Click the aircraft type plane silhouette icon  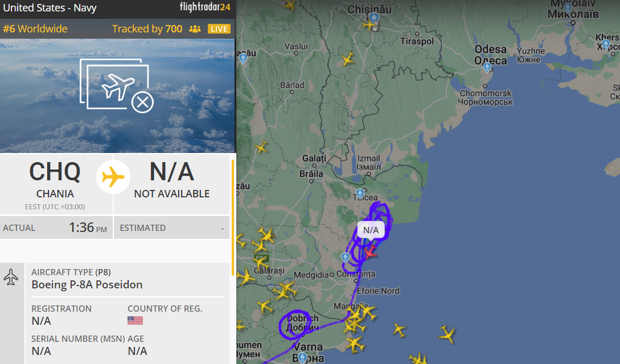click(11, 277)
